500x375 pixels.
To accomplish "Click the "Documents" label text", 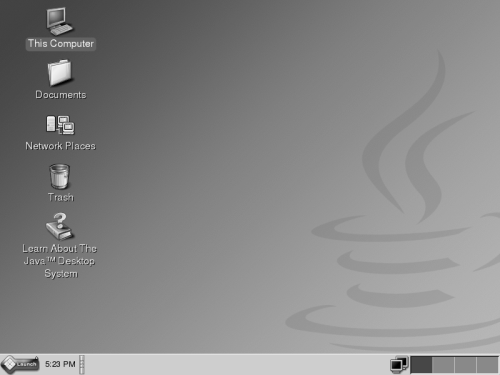I will pos(61,95).
